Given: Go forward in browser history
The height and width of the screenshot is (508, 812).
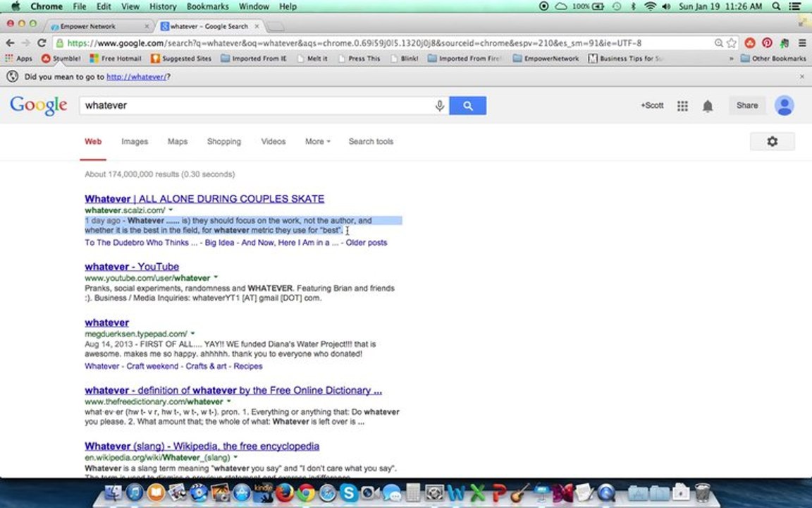Looking at the screenshot, I should click(26, 43).
